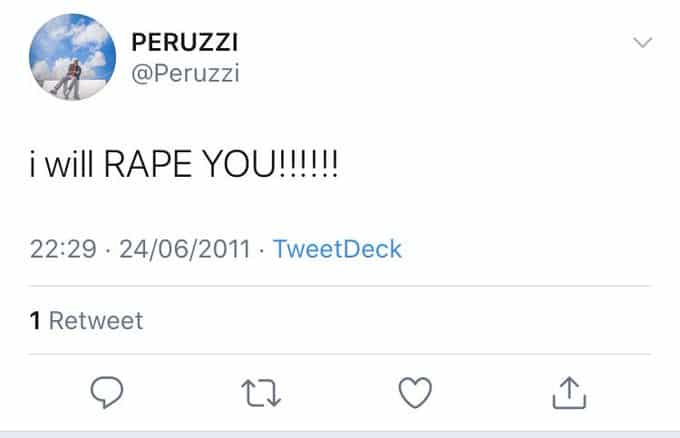Click the 22:29 timestamp
Image resolution: width=680 pixels, height=438 pixels.
click(60, 249)
